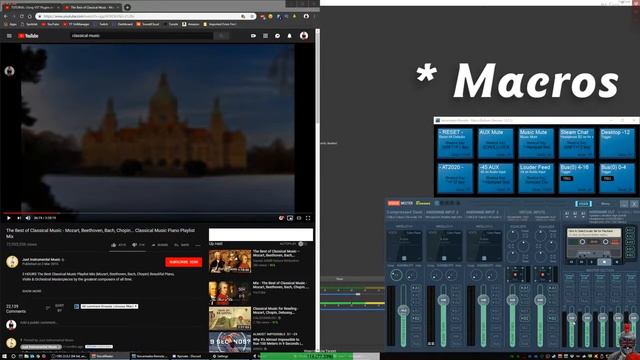Mute YouTube player volume speaker icon
640x360 pixels.
pyautogui.click(x=28, y=218)
